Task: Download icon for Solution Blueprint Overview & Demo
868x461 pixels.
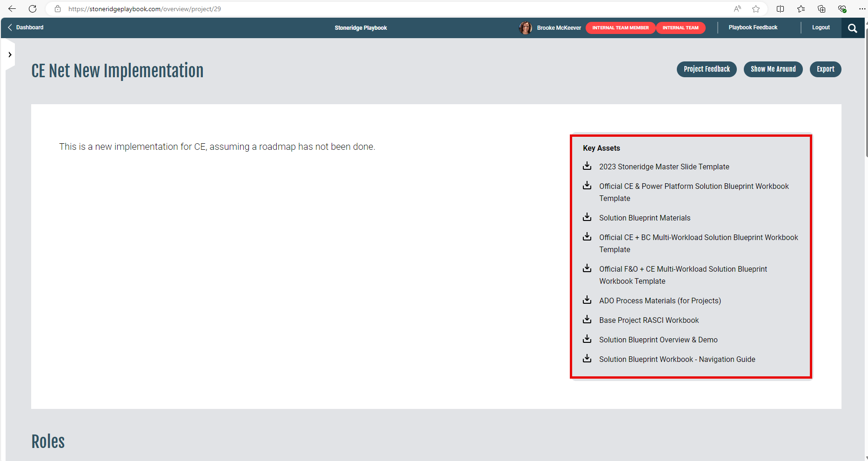Action: (x=587, y=339)
